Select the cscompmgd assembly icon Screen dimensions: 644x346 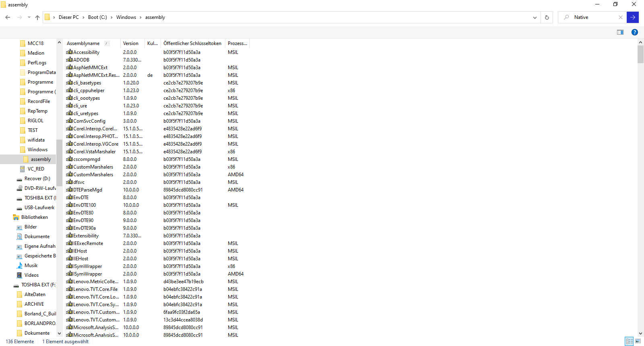(x=69, y=159)
